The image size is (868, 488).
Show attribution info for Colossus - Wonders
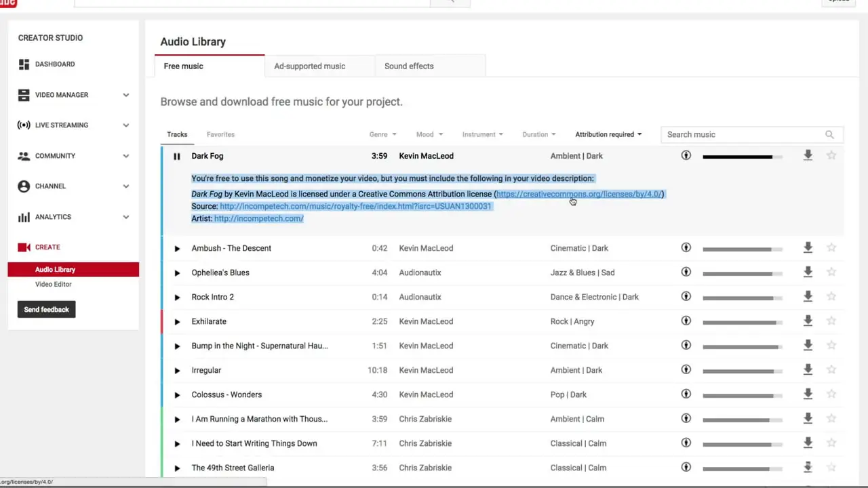click(686, 394)
